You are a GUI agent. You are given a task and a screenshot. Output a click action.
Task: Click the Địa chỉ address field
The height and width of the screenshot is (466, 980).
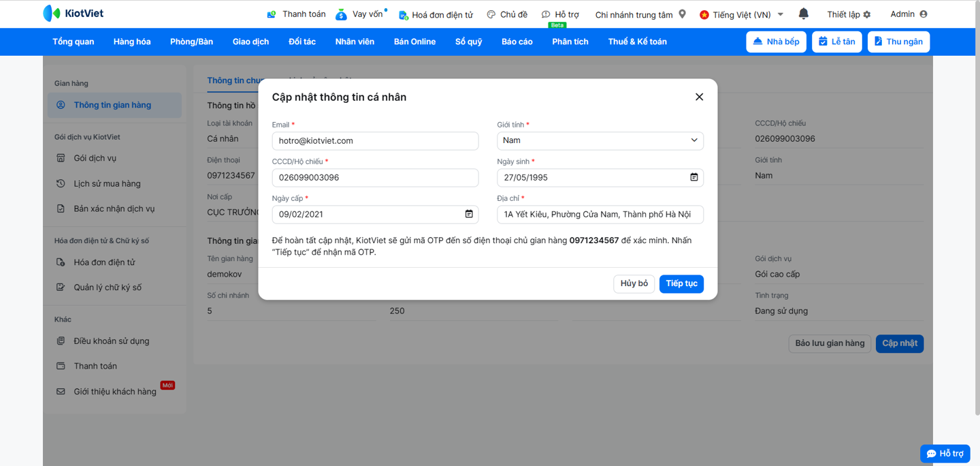[x=600, y=214]
